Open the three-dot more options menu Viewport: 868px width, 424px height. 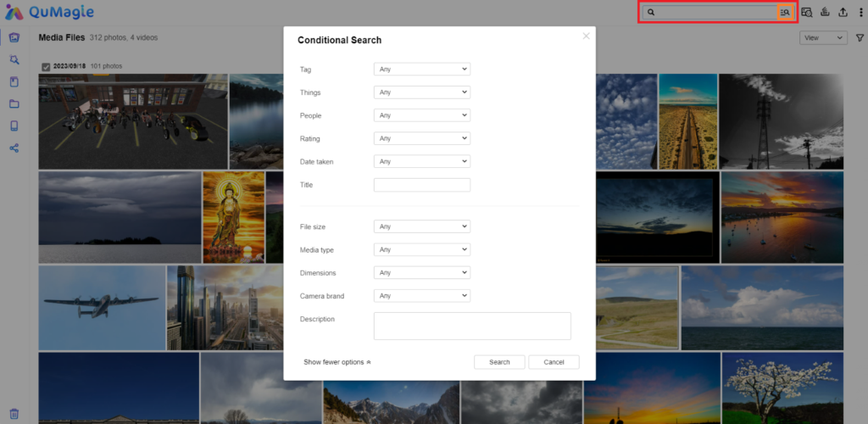point(860,13)
